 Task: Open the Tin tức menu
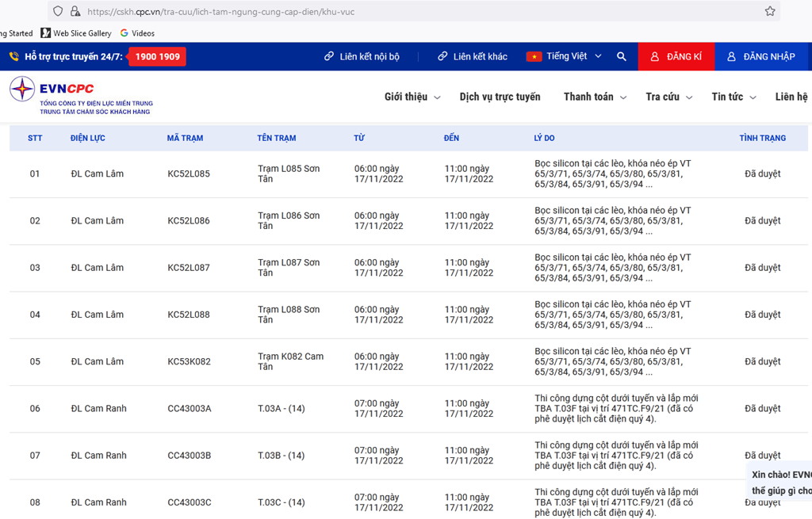point(733,97)
